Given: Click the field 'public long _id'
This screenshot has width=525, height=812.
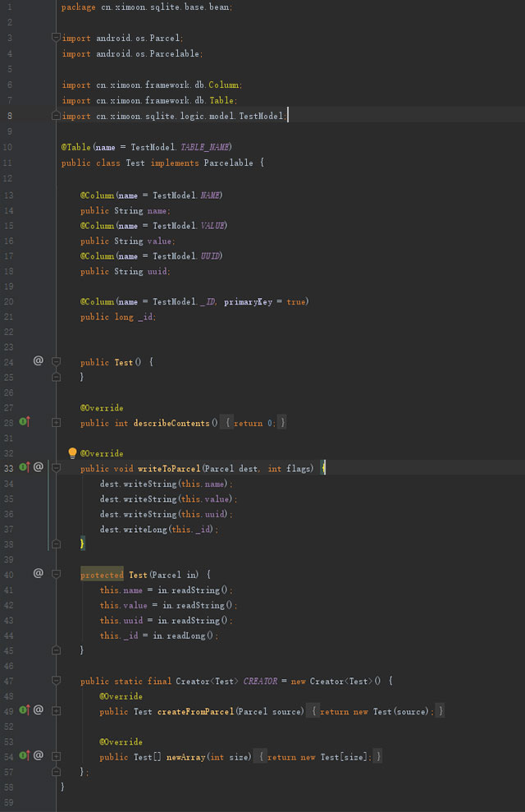Looking at the screenshot, I should 118,317.
